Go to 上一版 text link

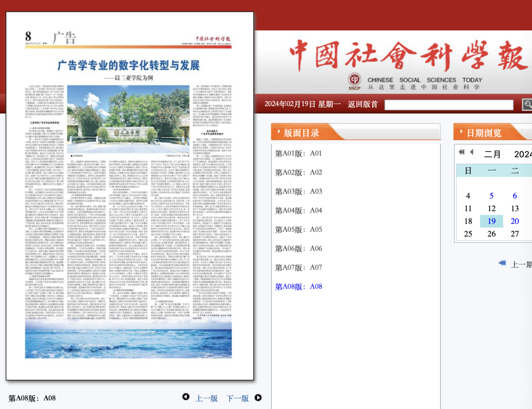tap(206, 398)
